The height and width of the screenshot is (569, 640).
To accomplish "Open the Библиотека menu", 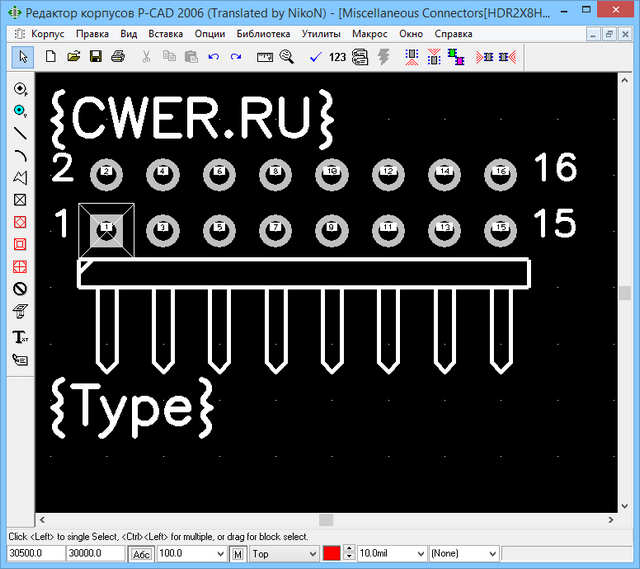I will click(263, 33).
